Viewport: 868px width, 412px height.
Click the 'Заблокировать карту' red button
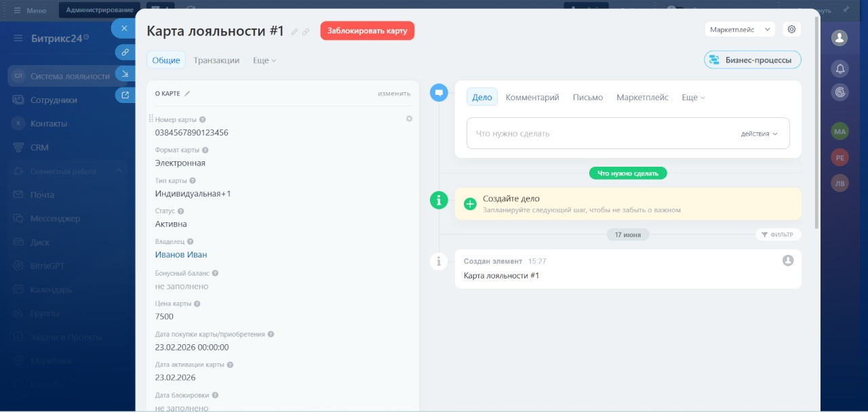click(368, 30)
